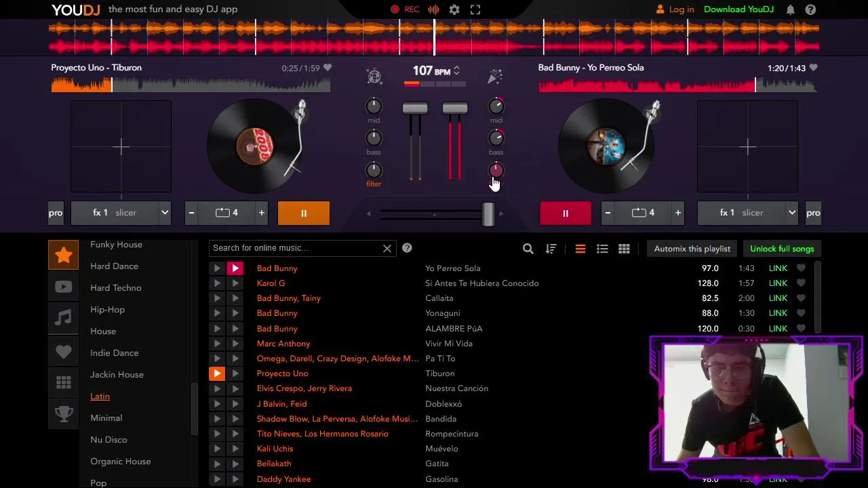Click the crossfader handle
The image size is (868, 488).
point(488,213)
